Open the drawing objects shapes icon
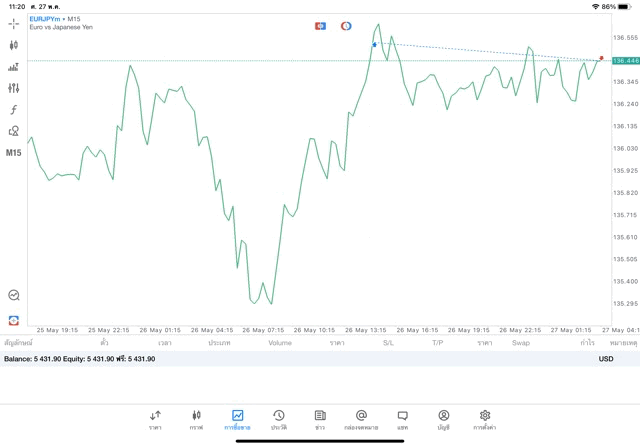Image resolution: width=640 pixels, height=447 pixels. coord(13,131)
